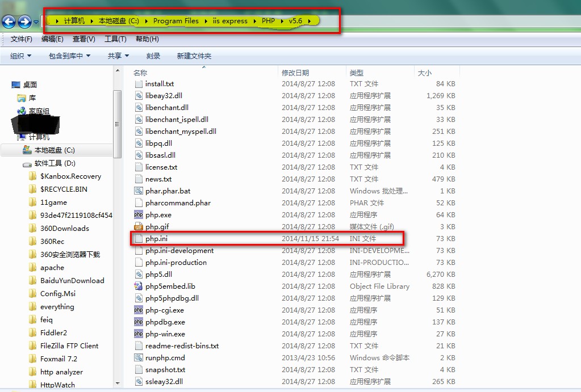Click the 刻录 toolbar button

tap(153, 56)
